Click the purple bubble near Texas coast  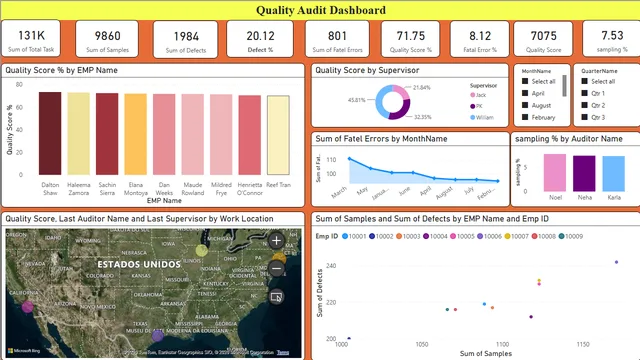(x=158, y=336)
